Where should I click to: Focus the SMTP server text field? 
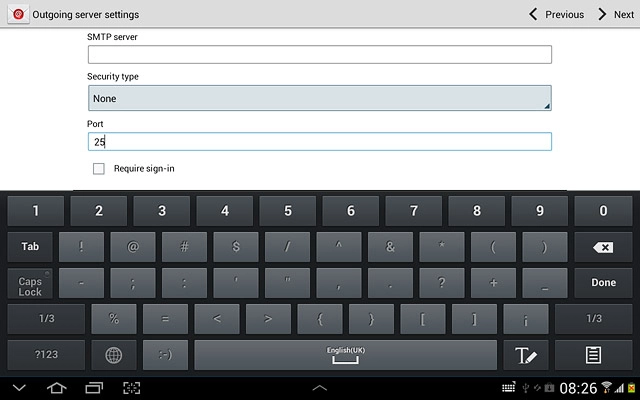click(319, 55)
